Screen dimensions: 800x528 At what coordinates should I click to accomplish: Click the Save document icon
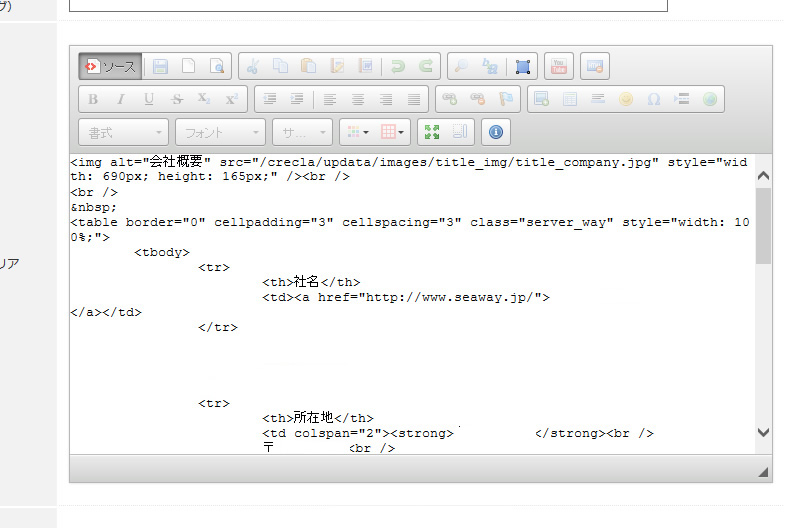160,67
